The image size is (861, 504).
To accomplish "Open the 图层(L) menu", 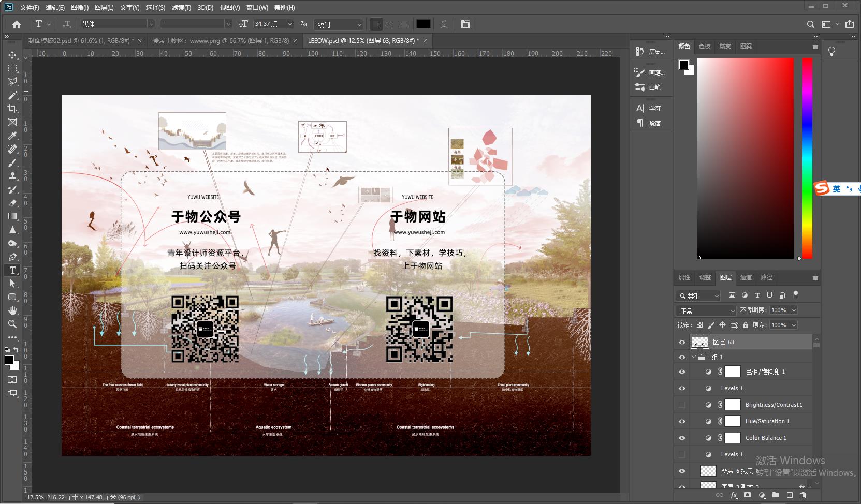I will point(104,7).
